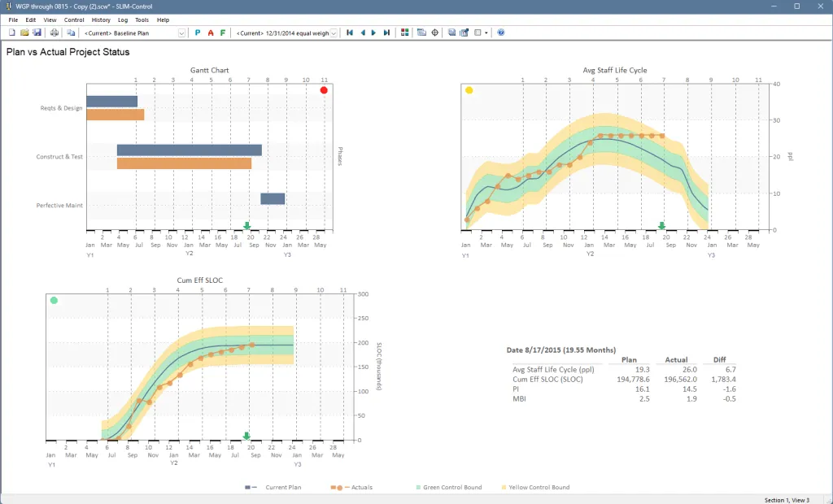The image size is (833, 504).
Task: Click the New file toolbar icon
Action: click(11, 33)
